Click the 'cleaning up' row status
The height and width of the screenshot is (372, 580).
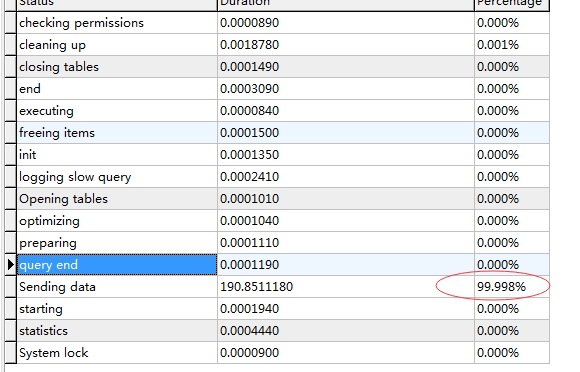[x=117, y=45]
